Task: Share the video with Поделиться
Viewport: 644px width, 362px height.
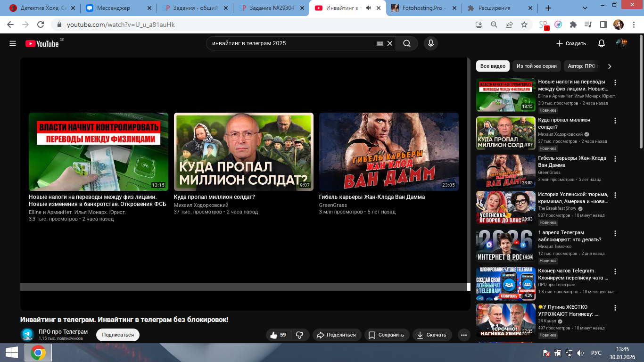Action: tap(337, 335)
